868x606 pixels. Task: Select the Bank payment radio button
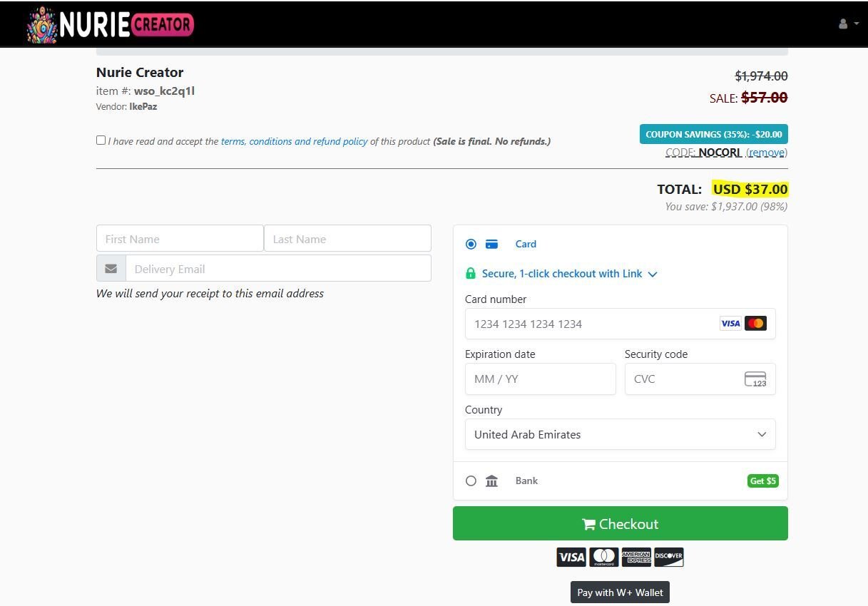tap(471, 481)
